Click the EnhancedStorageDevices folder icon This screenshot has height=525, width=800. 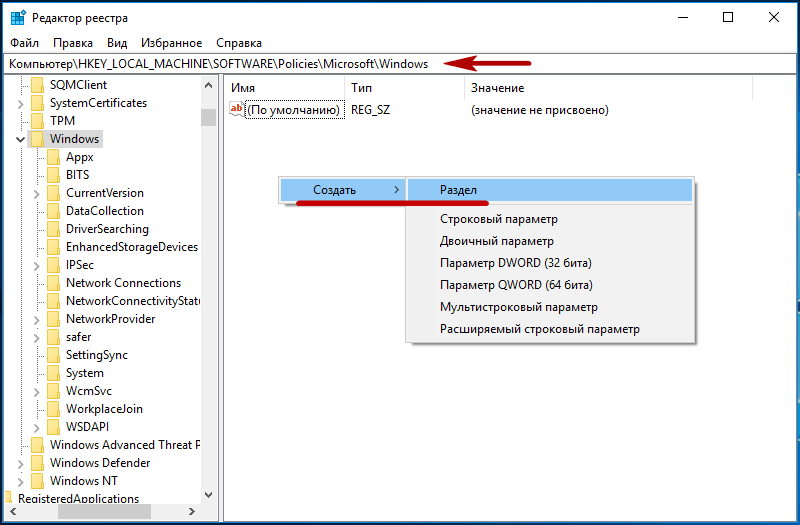[x=54, y=247]
